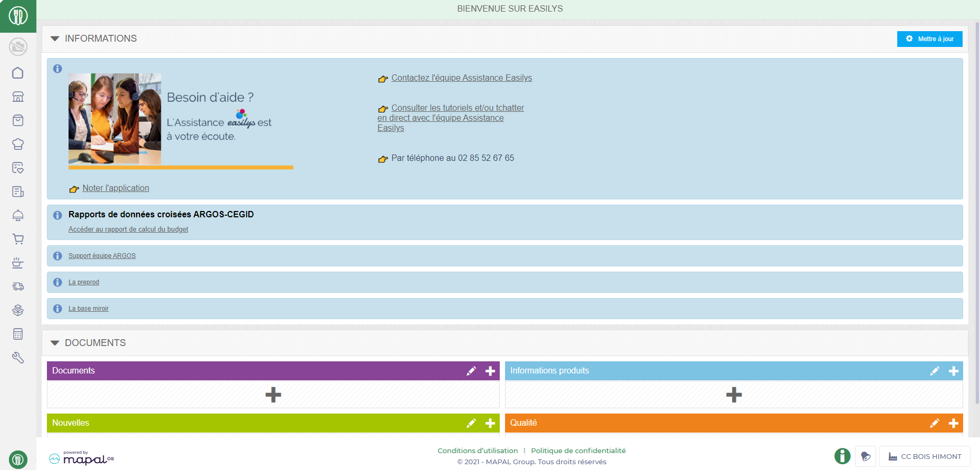Add item via Informations produits header plus
This screenshot has height=470, width=980.
click(x=954, y=371)
